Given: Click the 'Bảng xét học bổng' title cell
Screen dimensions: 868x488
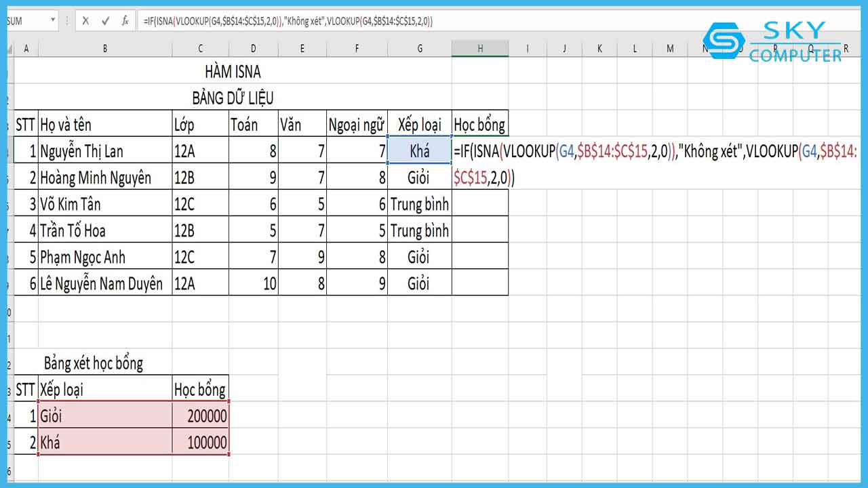Looking at the screenshot, I should point(94,363).
